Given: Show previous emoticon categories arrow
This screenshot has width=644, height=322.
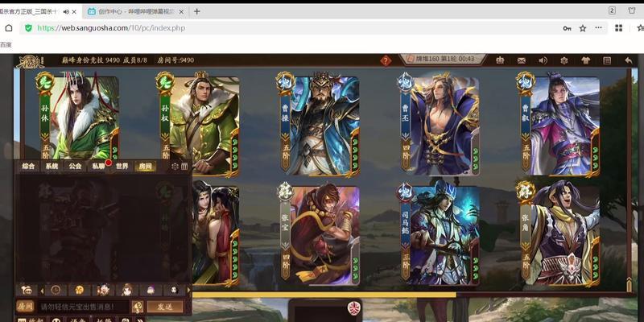Looking at the screenshot, I should 42,291.
